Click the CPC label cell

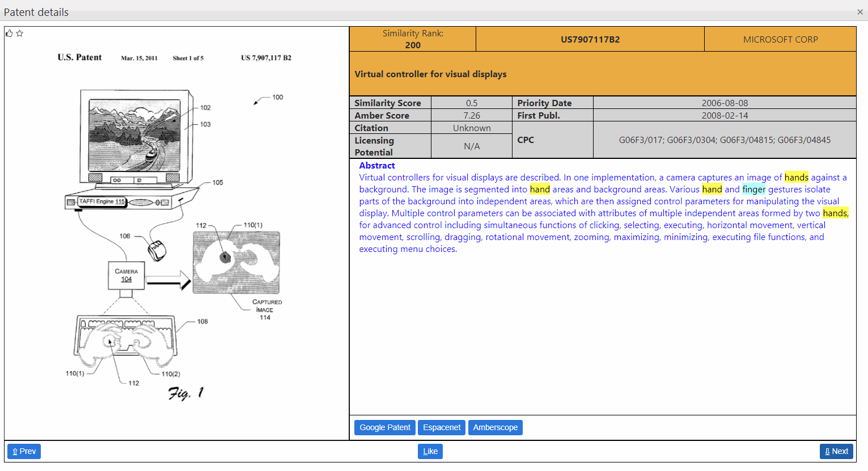pyautogui.click(x=553, y=140)
